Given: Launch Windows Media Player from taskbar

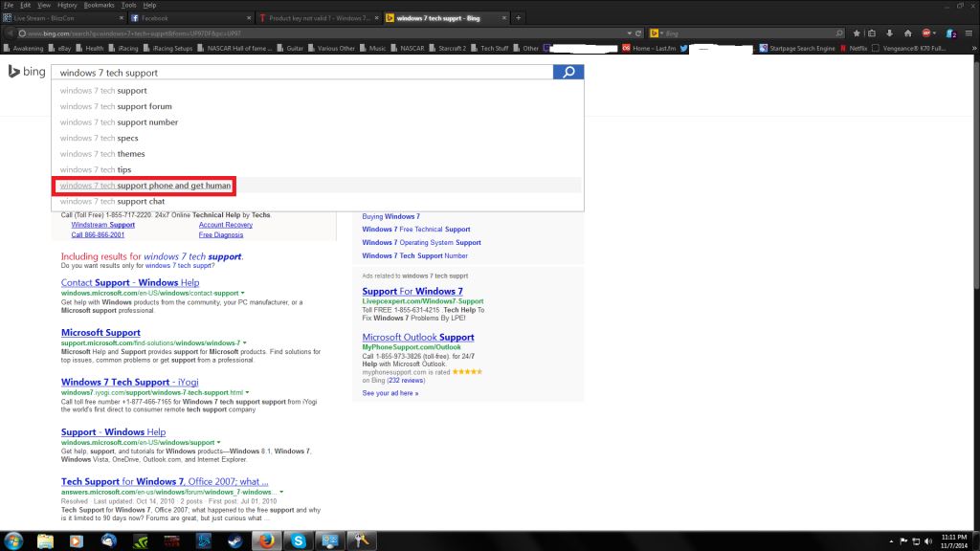Looking at the screenshot, I should tap(77, 541).
